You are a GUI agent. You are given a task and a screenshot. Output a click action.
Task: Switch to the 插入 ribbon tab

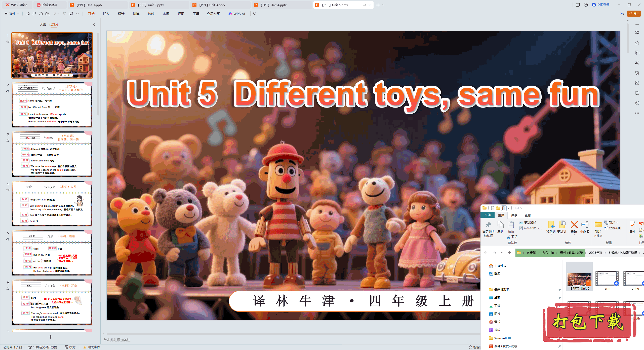click(106, 14)
